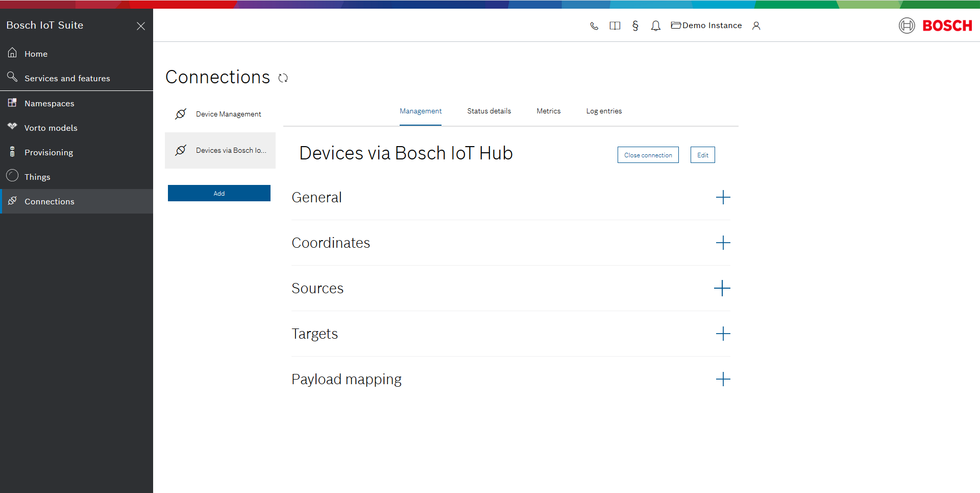Click the Demo Instance folder icon
Viewport: 980px width, 493px height.
(676, 25)
